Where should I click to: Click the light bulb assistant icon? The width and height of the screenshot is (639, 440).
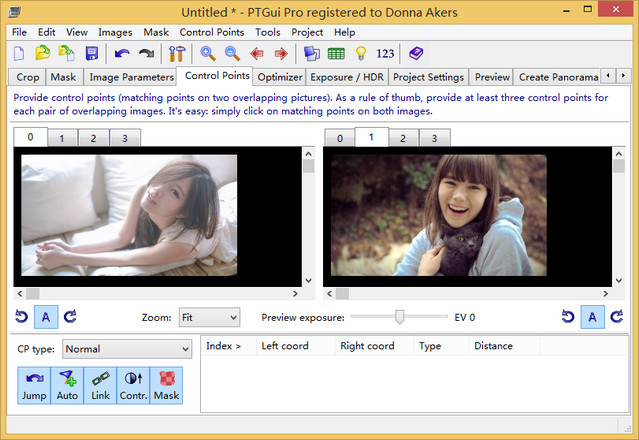360,54
